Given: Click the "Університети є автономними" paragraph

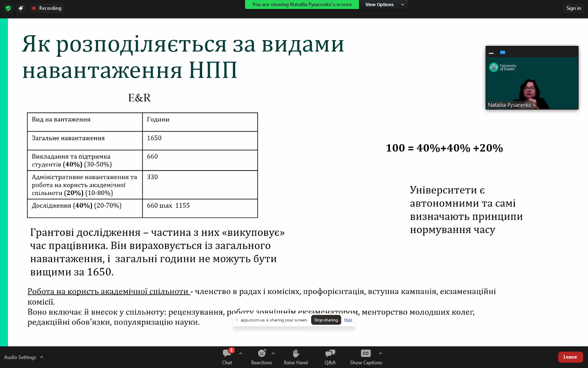Looking at the screenshot, I should coord(466,210).
